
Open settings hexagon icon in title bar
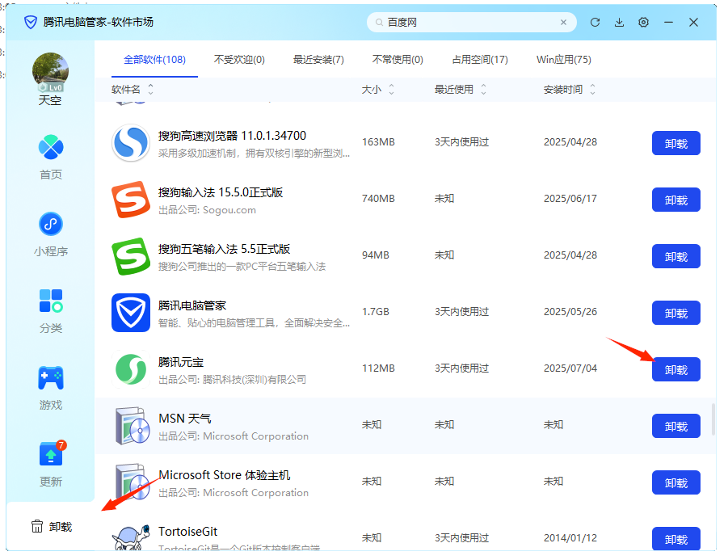pyautogui.click(x=644, y=23)
